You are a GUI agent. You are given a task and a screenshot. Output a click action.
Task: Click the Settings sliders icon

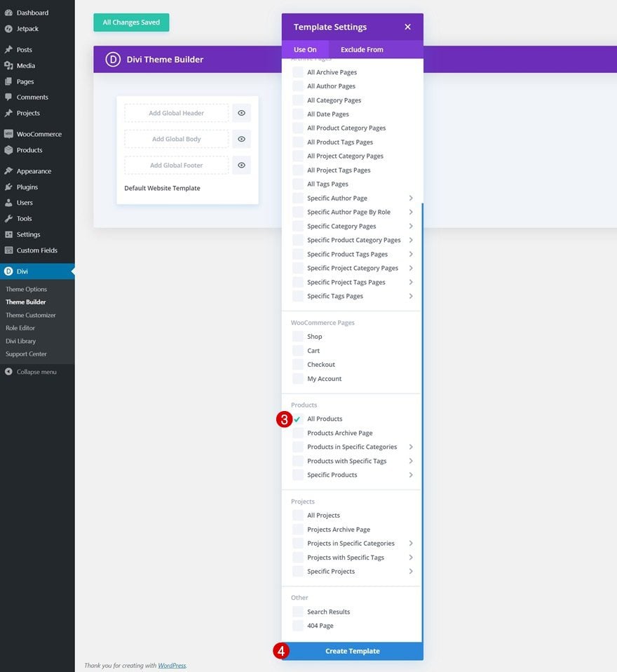[x=8, y=234]
